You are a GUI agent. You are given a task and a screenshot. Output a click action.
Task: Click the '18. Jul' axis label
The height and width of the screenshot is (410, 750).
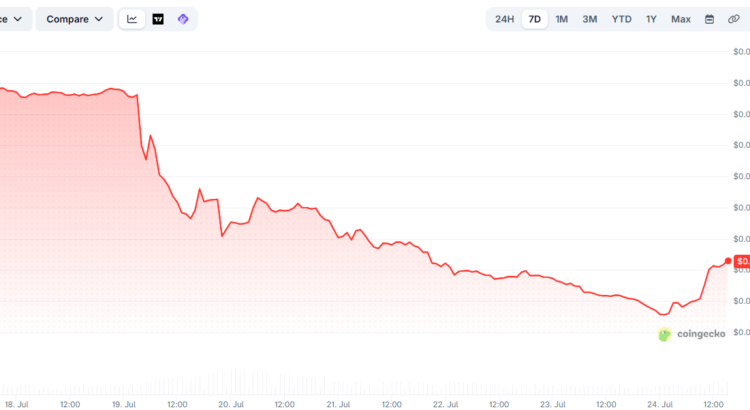pyautogui.click(x=16, y=404)
